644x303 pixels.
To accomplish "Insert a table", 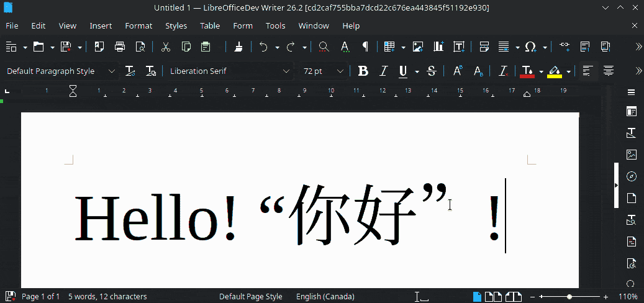I will tap(389, 47).
